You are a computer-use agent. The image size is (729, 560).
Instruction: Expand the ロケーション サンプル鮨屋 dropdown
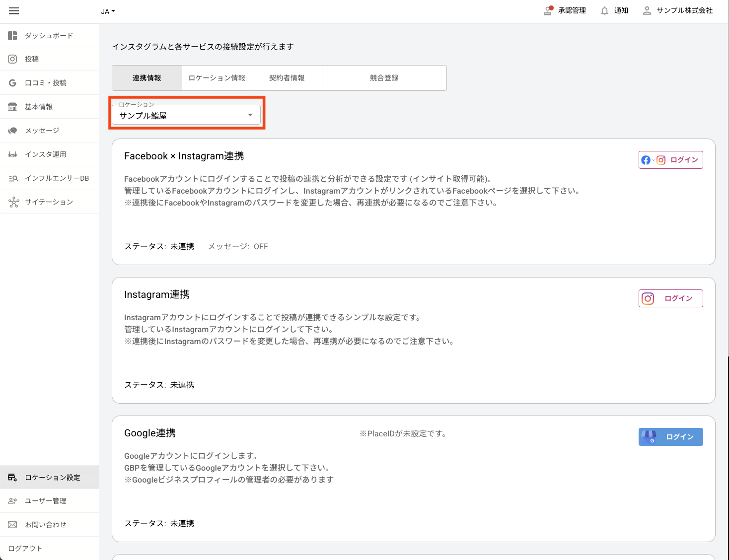(186, 115)
